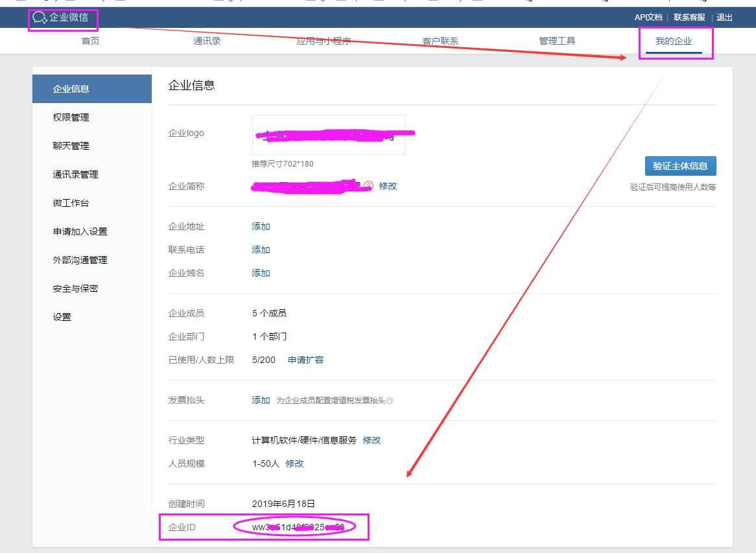Image resolution: width=756 pixels, height=553 pixels.
Task: Click 添加 for 企业地址
Action: pyautogui.click(x=261, y=227)
